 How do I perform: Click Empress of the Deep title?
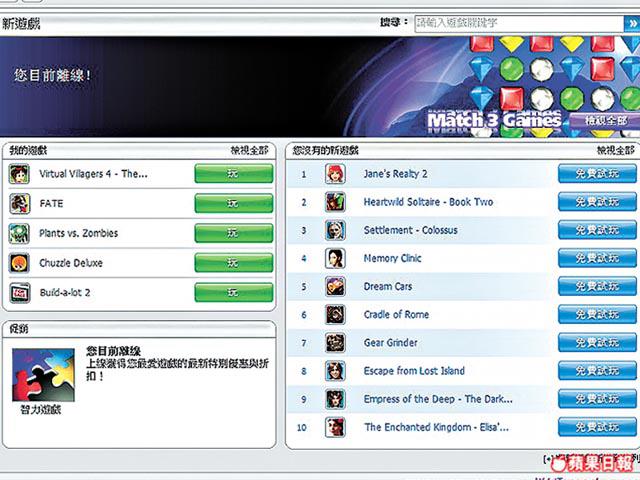[438, 399]
